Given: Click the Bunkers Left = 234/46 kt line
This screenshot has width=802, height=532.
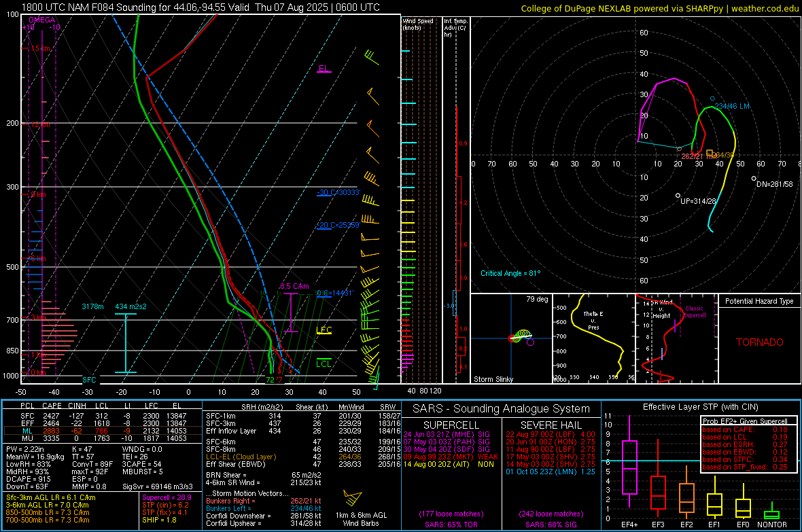Looking at the screenshot, I should pyautogui.click(x=264, y=508).
